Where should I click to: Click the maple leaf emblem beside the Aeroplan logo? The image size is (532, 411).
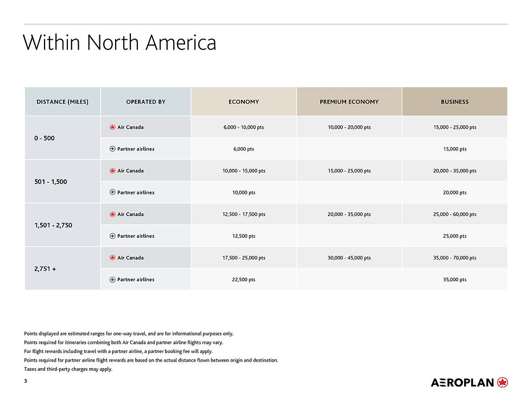[502, 382]
